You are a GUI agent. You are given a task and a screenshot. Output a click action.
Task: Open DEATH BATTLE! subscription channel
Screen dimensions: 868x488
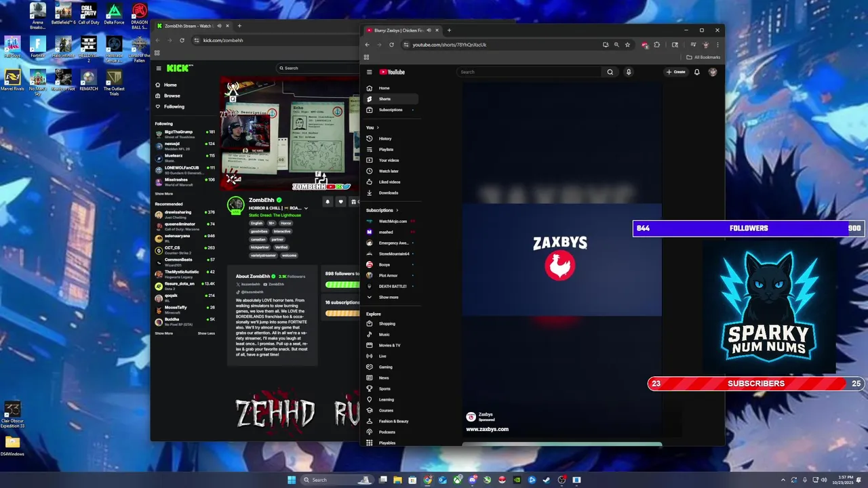[391, 286]
